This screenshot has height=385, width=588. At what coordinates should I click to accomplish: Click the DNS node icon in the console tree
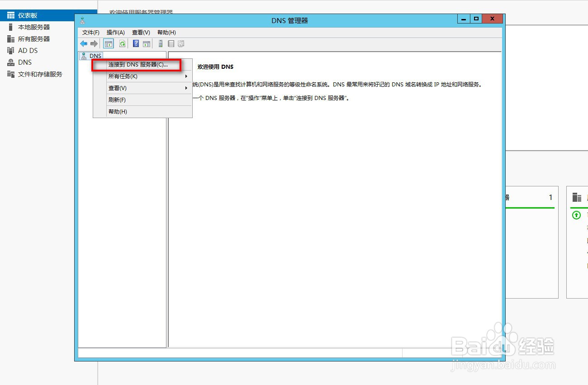point(84,56)
